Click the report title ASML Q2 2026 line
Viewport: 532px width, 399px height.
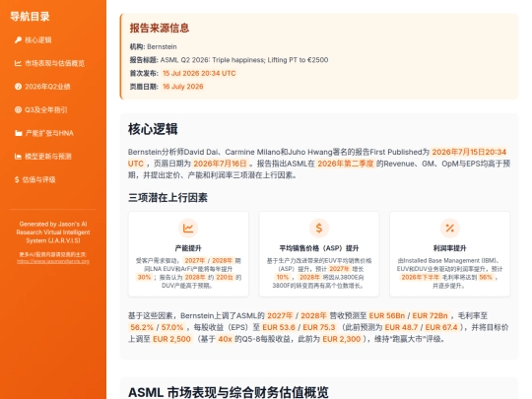pyautogui.click(x=229, y=60)
